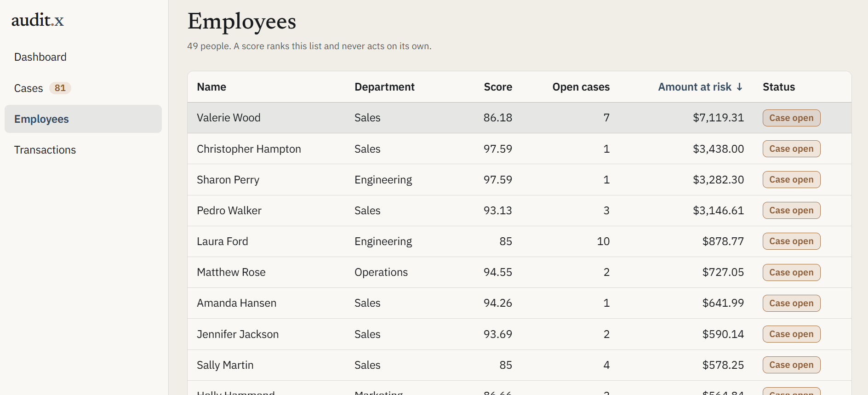
Task: Click the Status column header
Action: coord(779,87)
